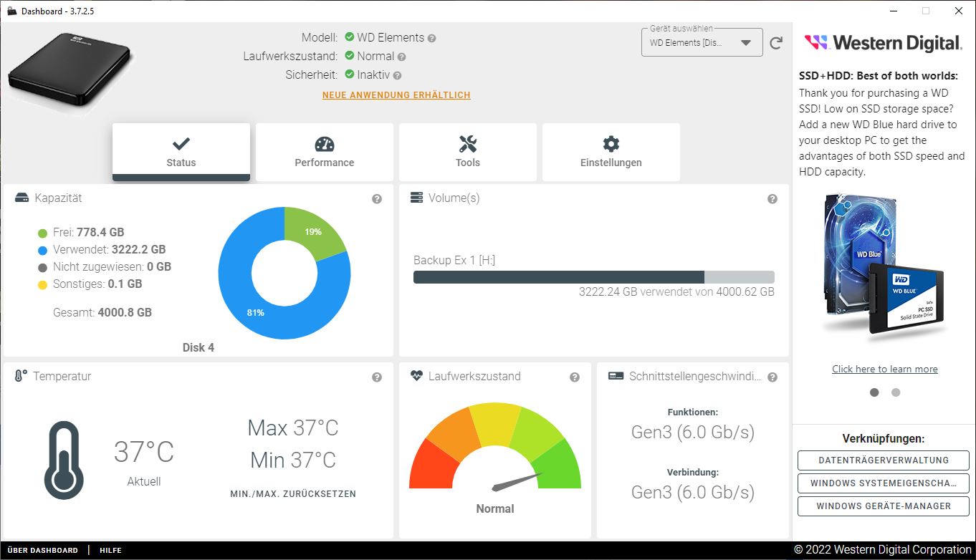Click the 'Max 37°C' value

tap(293, 428)
